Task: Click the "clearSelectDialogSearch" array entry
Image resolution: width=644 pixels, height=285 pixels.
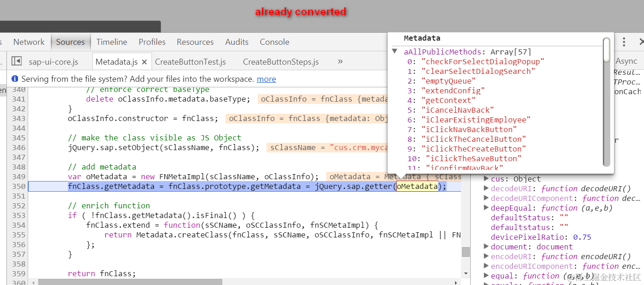Action: (478, 71)
